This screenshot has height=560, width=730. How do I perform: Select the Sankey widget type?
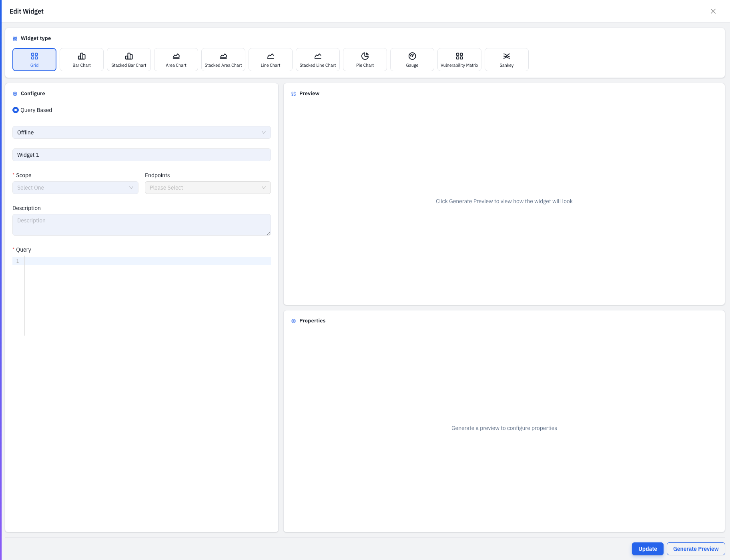pyautogui.click(x=507, y=60)
